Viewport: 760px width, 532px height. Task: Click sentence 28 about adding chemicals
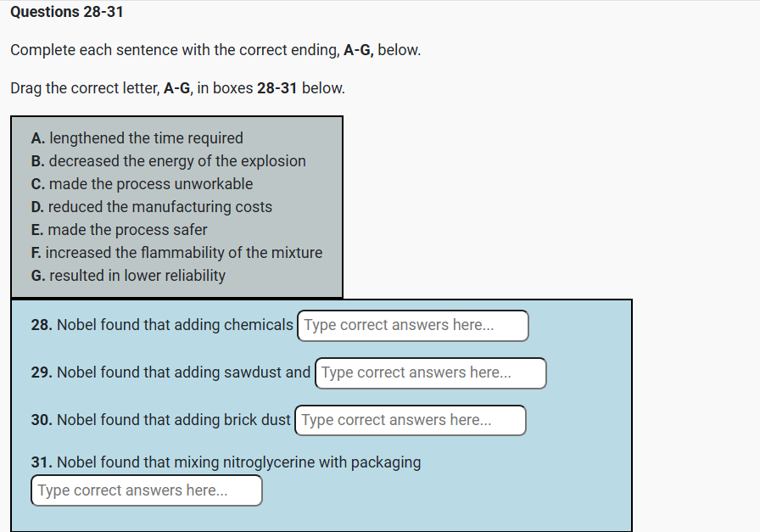point(162,325)
